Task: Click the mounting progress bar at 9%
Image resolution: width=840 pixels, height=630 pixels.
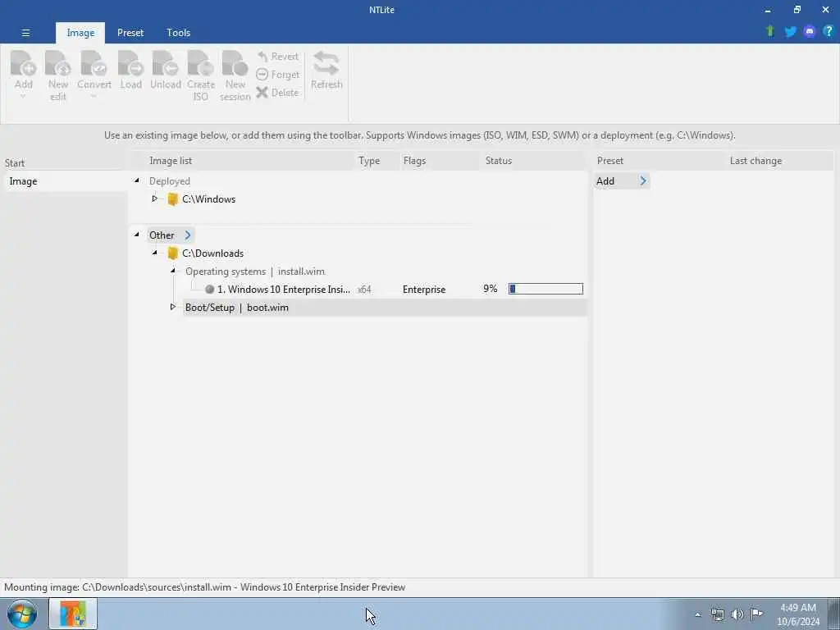Action: click(546, 289)
